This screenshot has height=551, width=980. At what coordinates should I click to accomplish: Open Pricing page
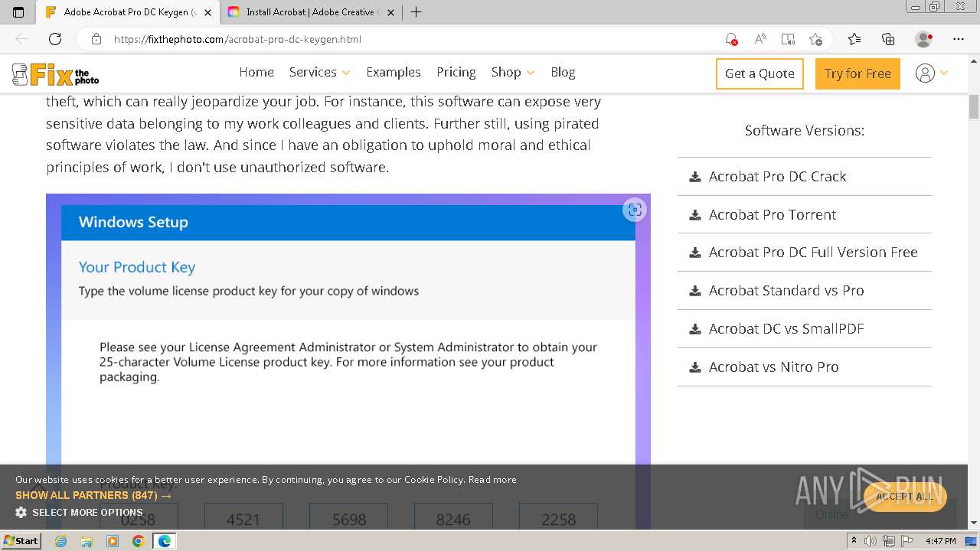456,72
